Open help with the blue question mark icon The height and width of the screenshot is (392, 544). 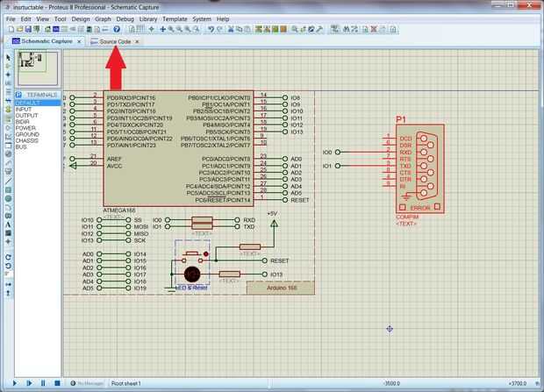117,30
